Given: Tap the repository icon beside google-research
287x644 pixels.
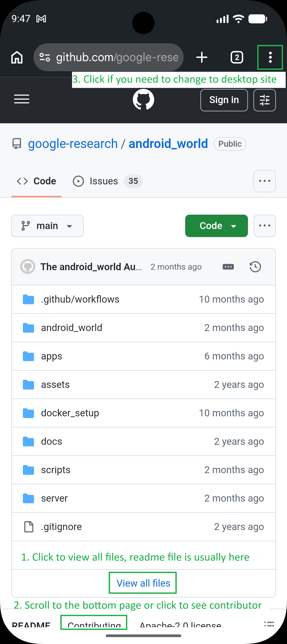Looking at the screenshot, I should (17, 144).
